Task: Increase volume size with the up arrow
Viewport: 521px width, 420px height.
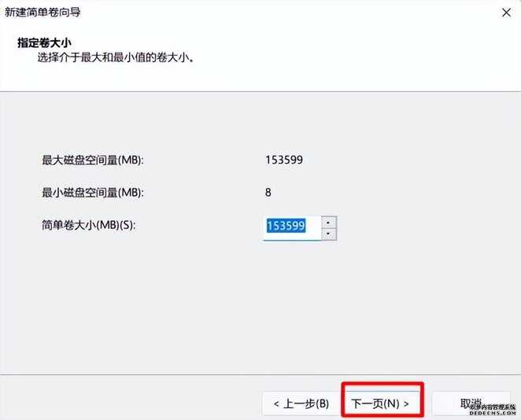Action: (x=329, y=222)
